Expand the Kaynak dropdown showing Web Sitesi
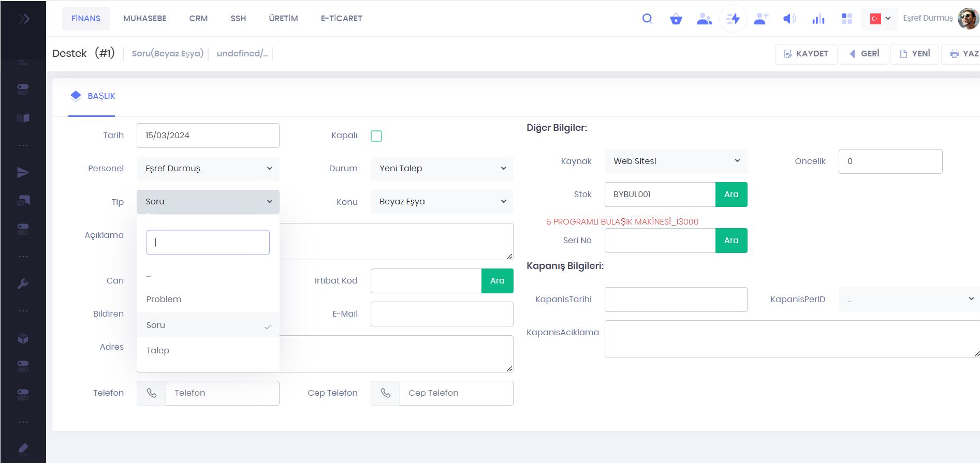This screenshot has height=463, width=980. coord(676,161)
